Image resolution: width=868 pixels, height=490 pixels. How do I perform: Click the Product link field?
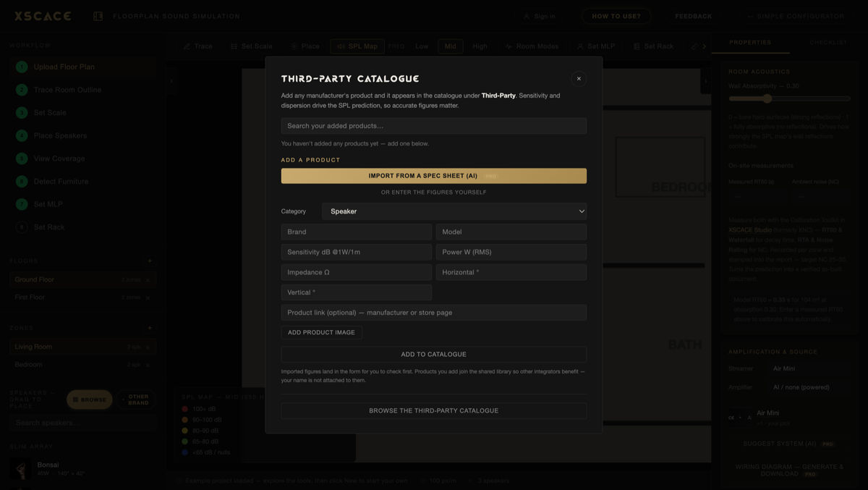click(x=434, y=313)
